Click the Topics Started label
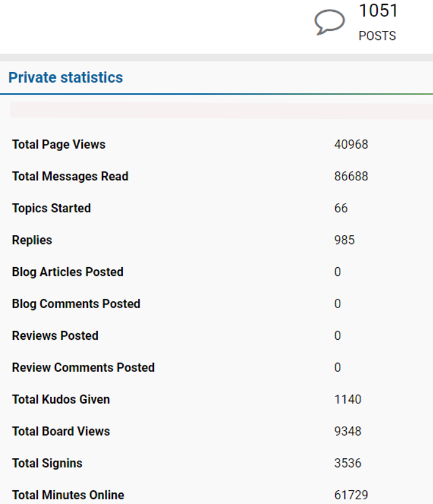 tap(51, 208)
